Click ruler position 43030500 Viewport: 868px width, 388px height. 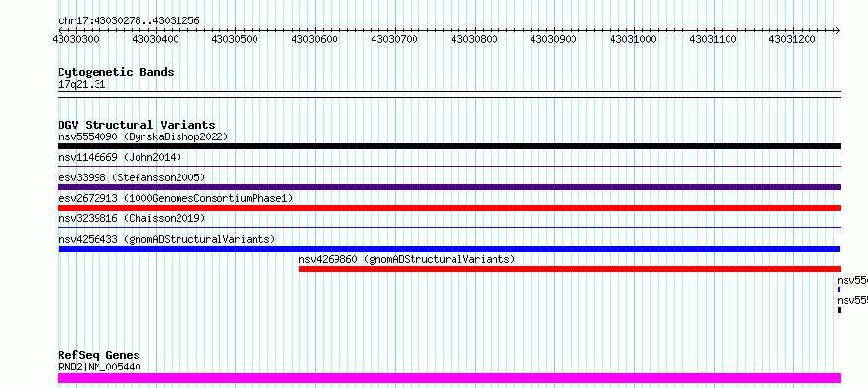(x=235, y=39)
